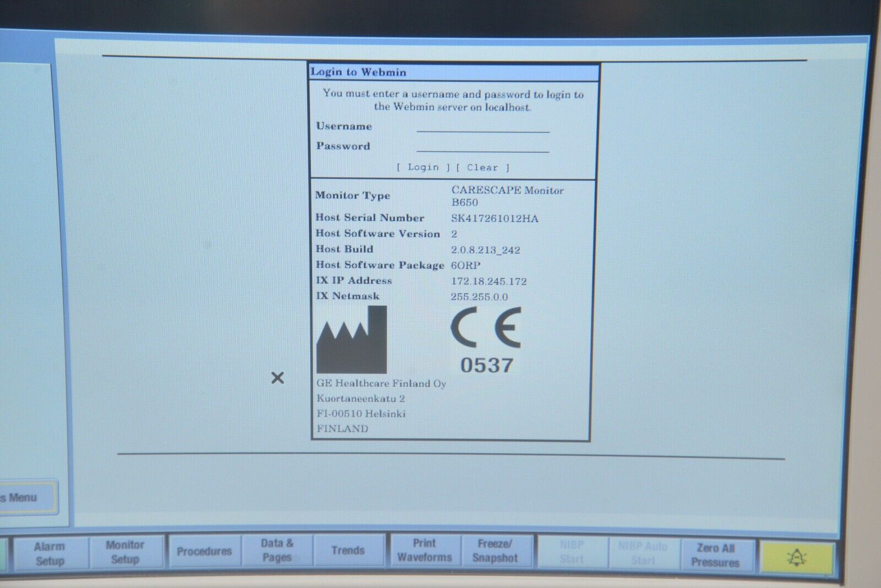Click the Host Build value 2.0.8.213_242
Image resolution: width=881 pixels, height=588 pixels.
(486, 250)
